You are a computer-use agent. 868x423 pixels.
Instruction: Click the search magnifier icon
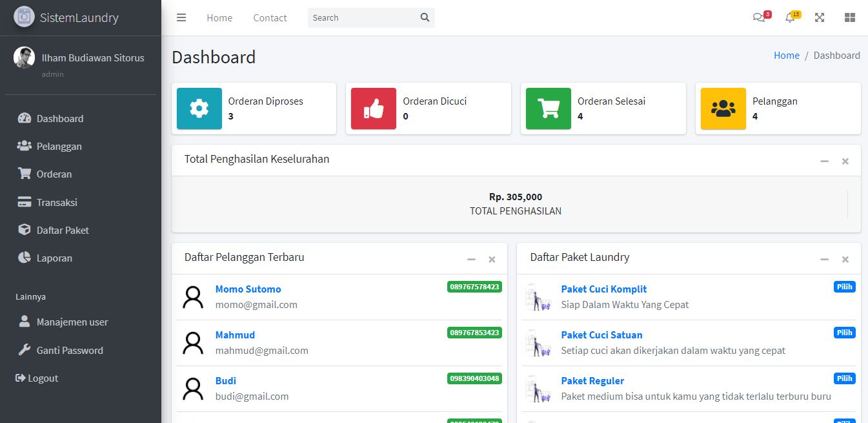tap(424, 17)
